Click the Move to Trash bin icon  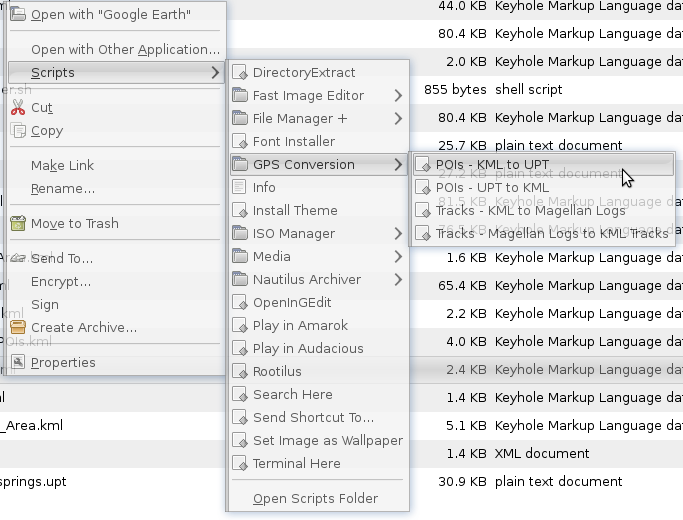[18, 223]
